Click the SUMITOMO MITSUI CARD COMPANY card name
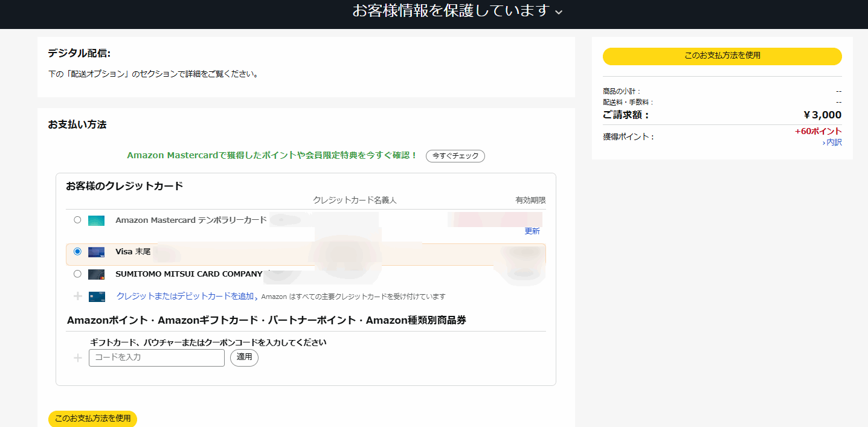Screen dimensions: 868x427 tap(188, 274)
